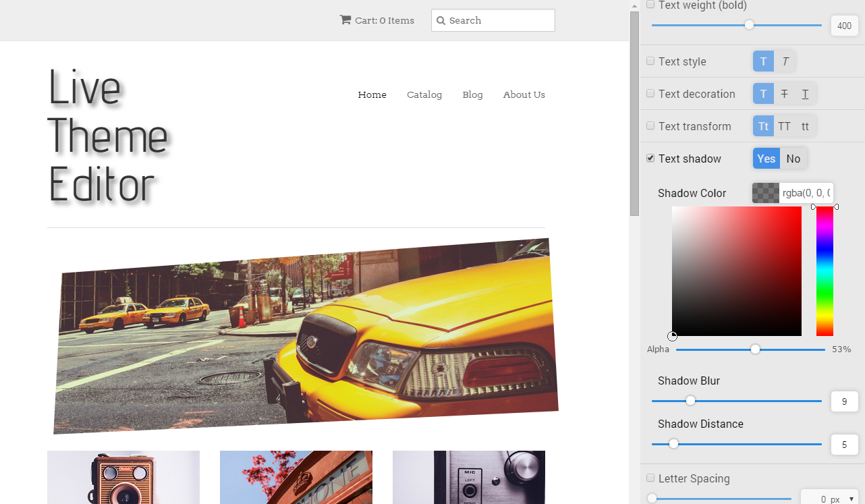This screenshot has height=504, width=865.
Task: Uncheck the Text shadow checkbox
Action: (x=650, y=158)
